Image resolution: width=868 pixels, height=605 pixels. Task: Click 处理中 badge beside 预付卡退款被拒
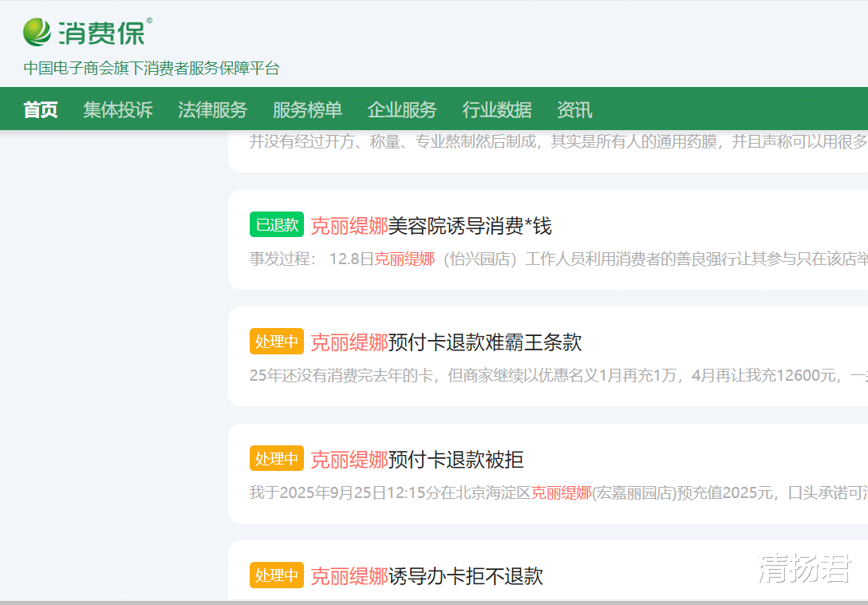coord(277,458)
